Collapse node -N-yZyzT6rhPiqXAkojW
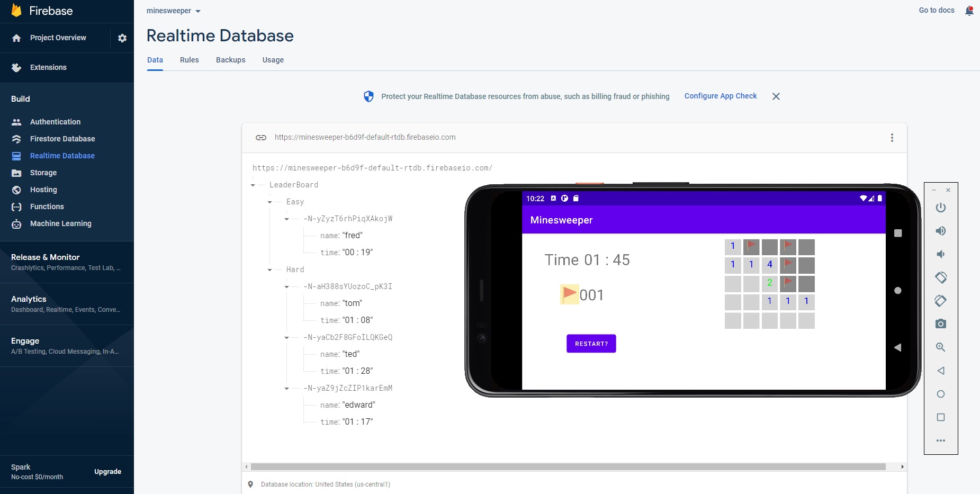Viewport: 980px width, 494px height. coord(287,219)
